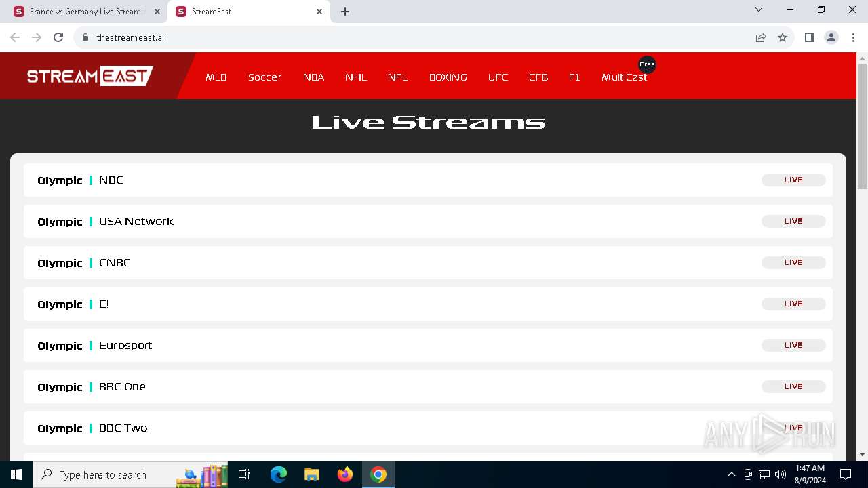Image resolution: width=868 pixels, height=488 pixels.
Task: Open the Olympic USA Network stream
Action: (428, 222)
